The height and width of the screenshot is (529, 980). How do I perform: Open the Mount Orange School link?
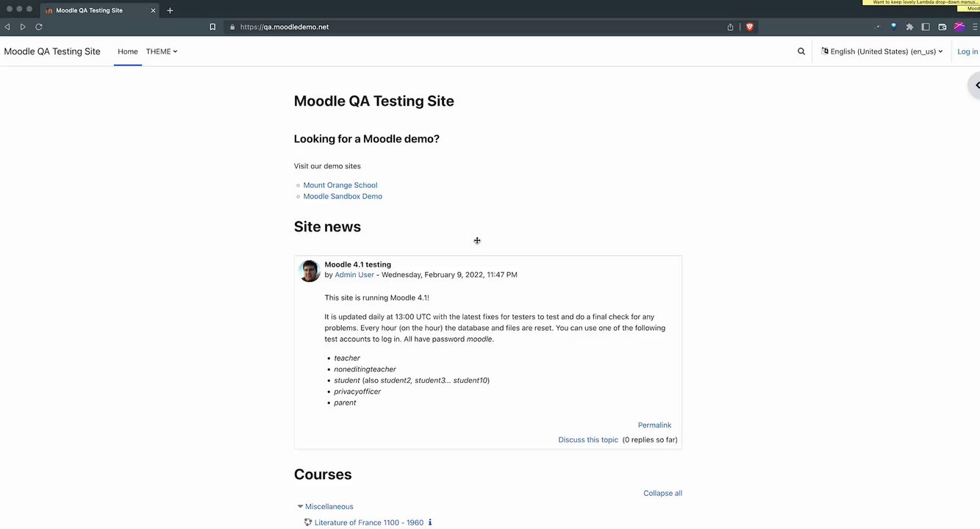[340, 185]
